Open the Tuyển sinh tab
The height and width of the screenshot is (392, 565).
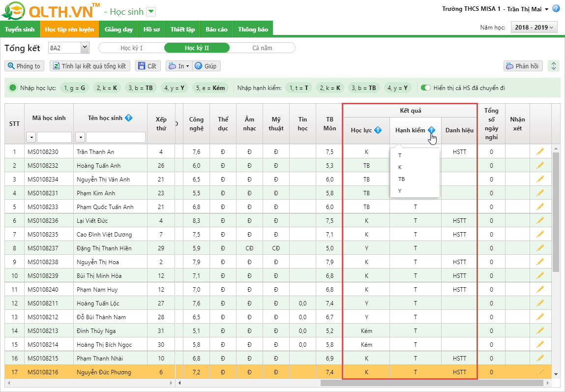pyautogui.click(x=20, y=29)
